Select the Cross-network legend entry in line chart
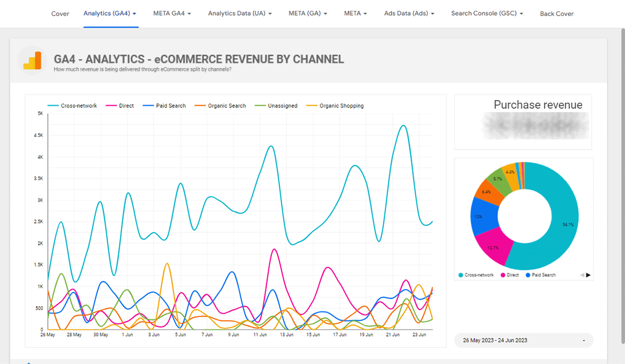Viewport: 625px width, 364px height. point(72,106)
